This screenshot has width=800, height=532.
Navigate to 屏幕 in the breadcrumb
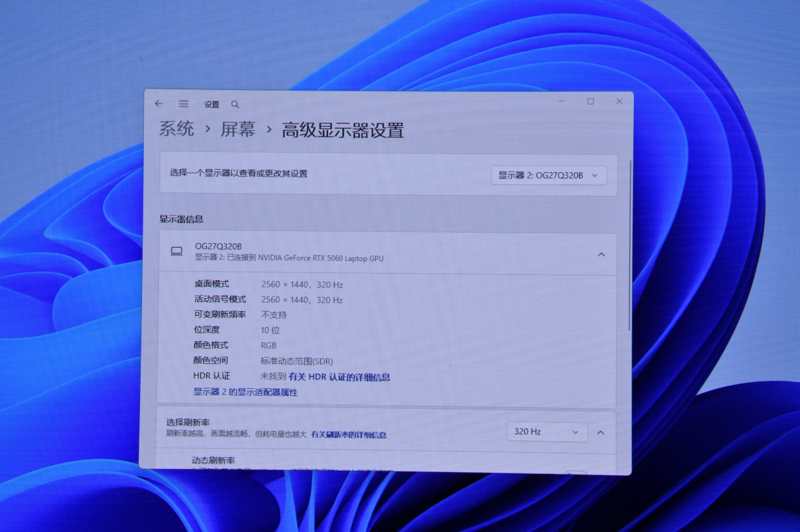238,130
